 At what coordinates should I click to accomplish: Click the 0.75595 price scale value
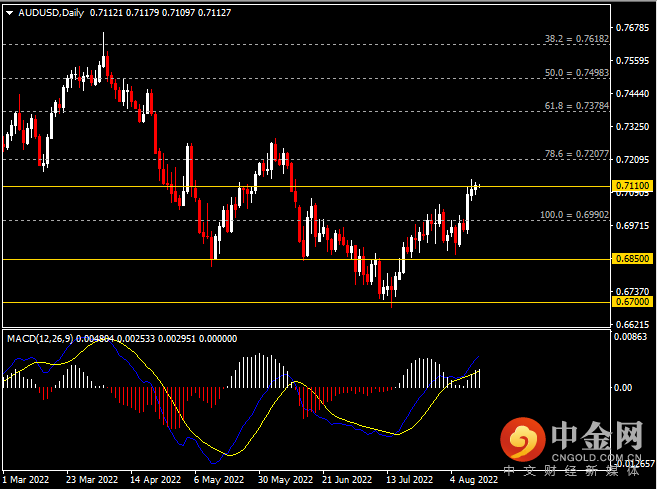point(632,61)
